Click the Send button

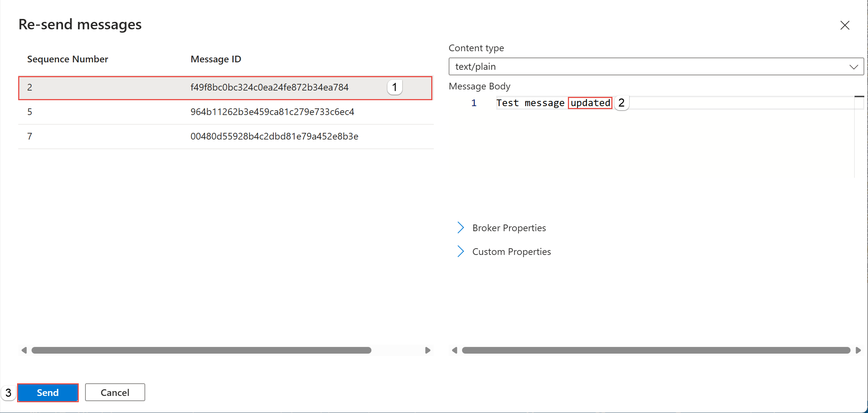tap(48, 392)
